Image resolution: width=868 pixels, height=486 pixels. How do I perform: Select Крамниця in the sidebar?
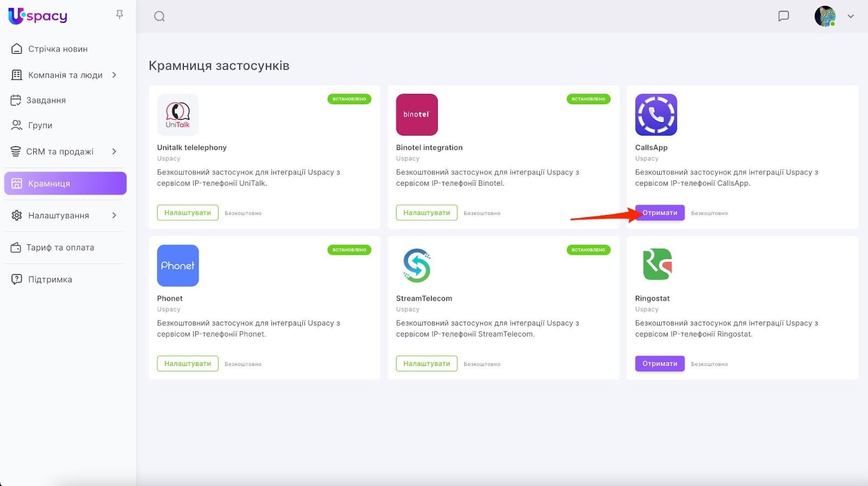pyautogui.click(x=65, y=184)
